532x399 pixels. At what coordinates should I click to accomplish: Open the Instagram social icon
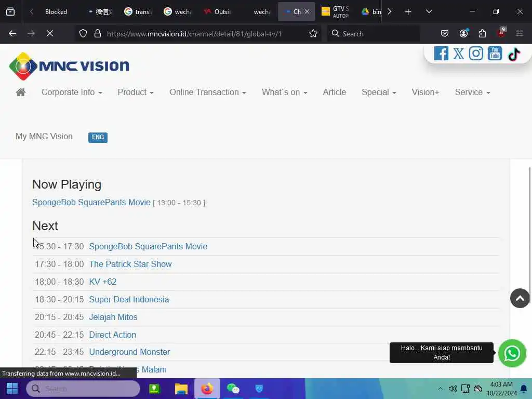point(476,54)
